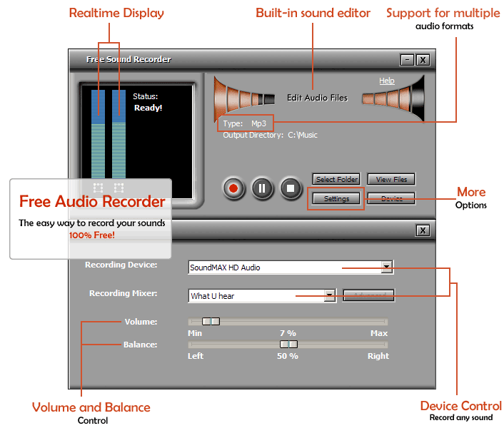Click the Device button
This screenshot has width=504, height=438.
click(390, 199)
